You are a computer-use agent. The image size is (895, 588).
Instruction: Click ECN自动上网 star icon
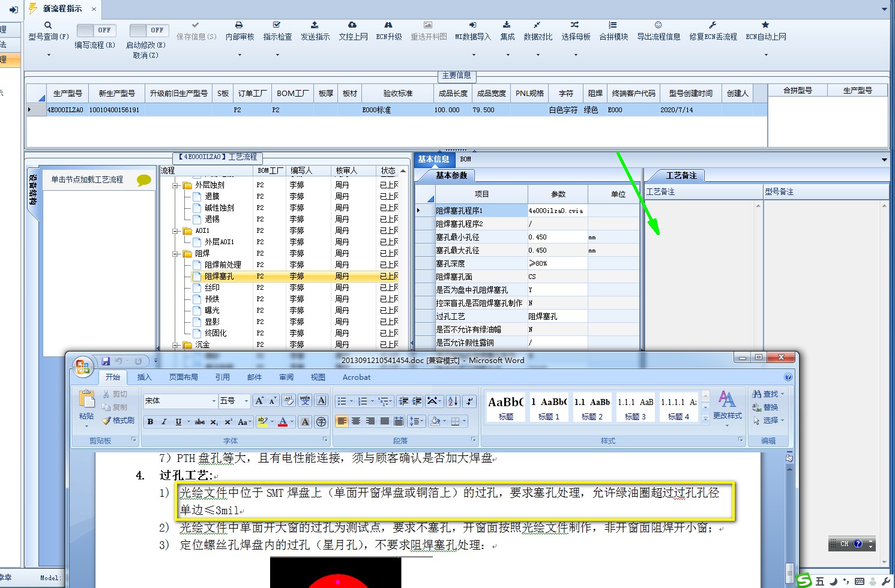[765, 25]
